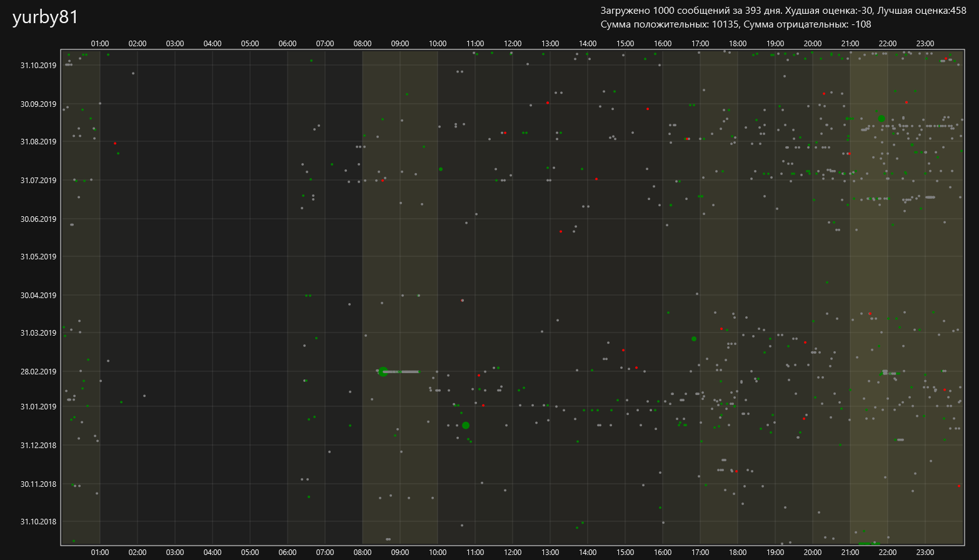Screen dimensions: 979x560
Task: Click the 31.10.2018 date label
Action: [x=38, y=522]
